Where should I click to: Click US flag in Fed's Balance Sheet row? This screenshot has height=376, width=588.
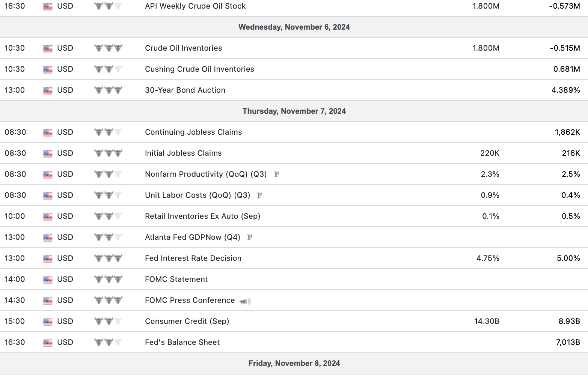point(48,343)
